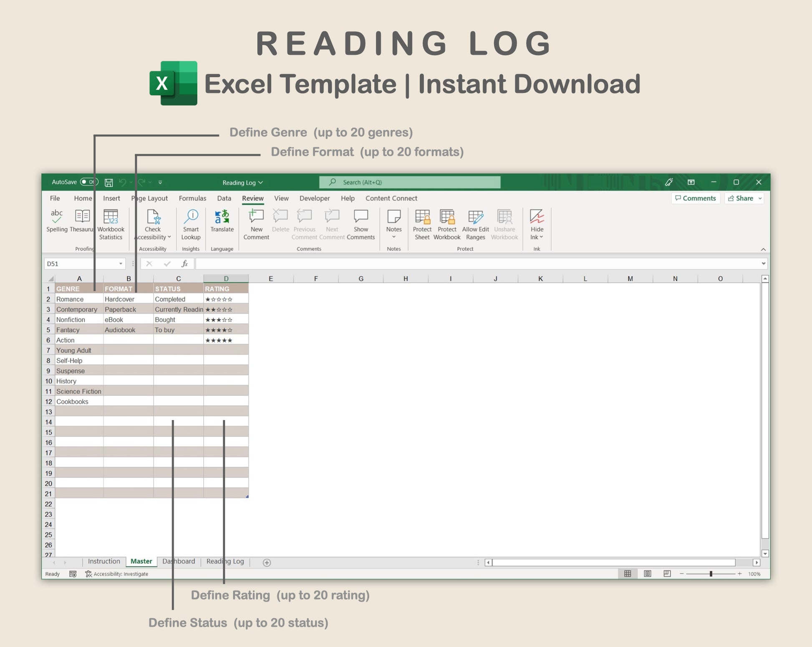
Task: Open the Notes dropdown menu
Action: [393, 237]
